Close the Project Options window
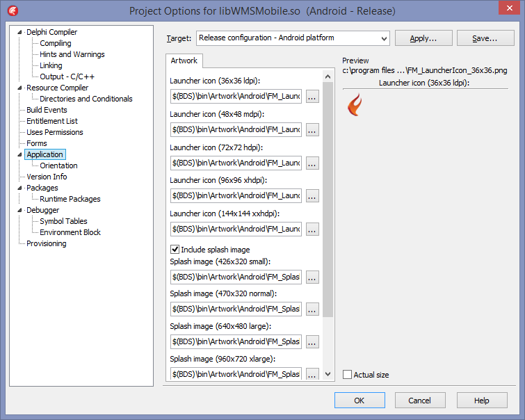 [509, 8]
